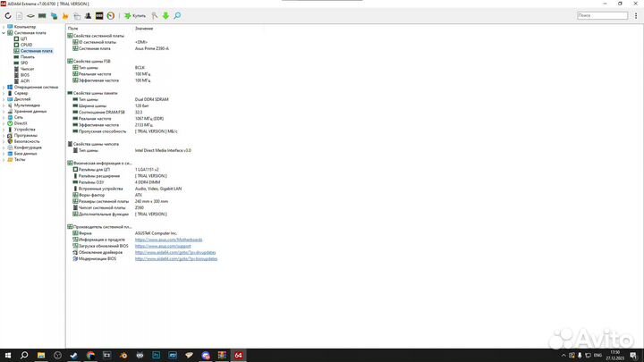
Task: Open Photoshop from the taskbar
Action: point(156,355)
